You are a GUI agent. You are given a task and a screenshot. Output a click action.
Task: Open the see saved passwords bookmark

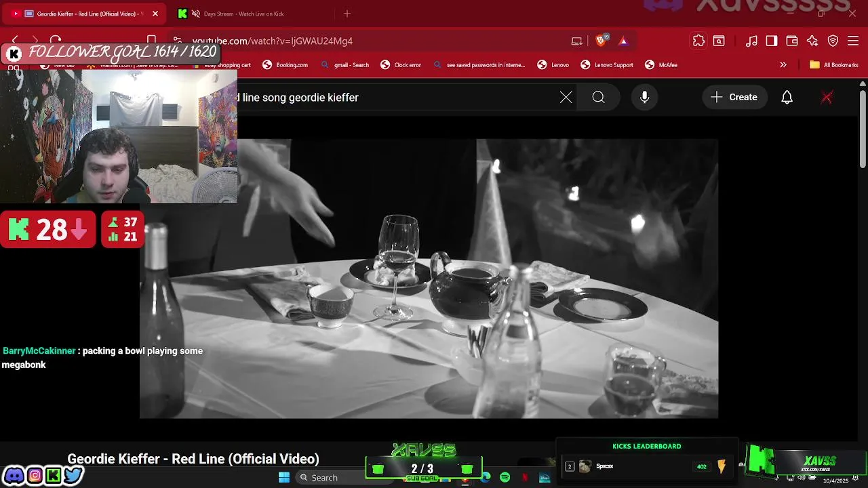click(479, 65)
